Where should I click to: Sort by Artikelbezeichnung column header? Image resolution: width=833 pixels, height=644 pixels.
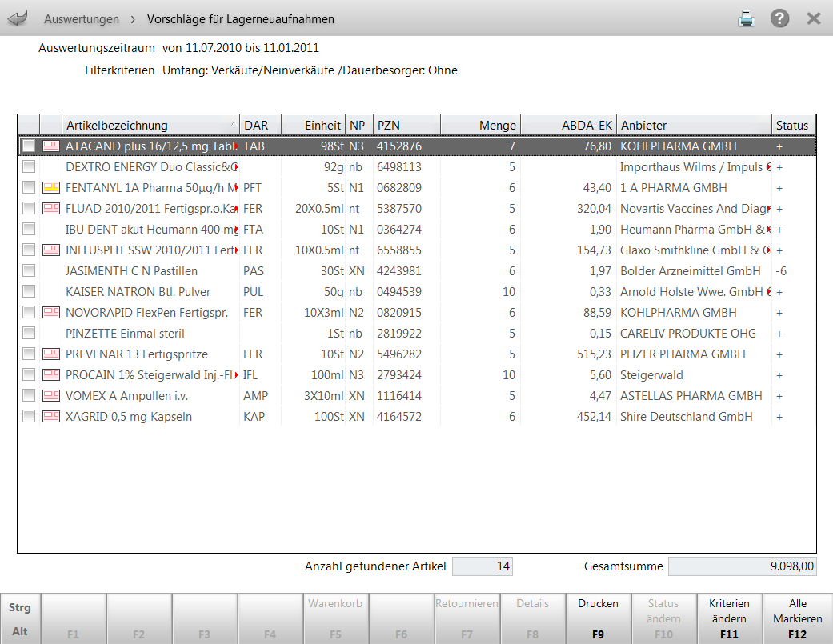(151, 126)
